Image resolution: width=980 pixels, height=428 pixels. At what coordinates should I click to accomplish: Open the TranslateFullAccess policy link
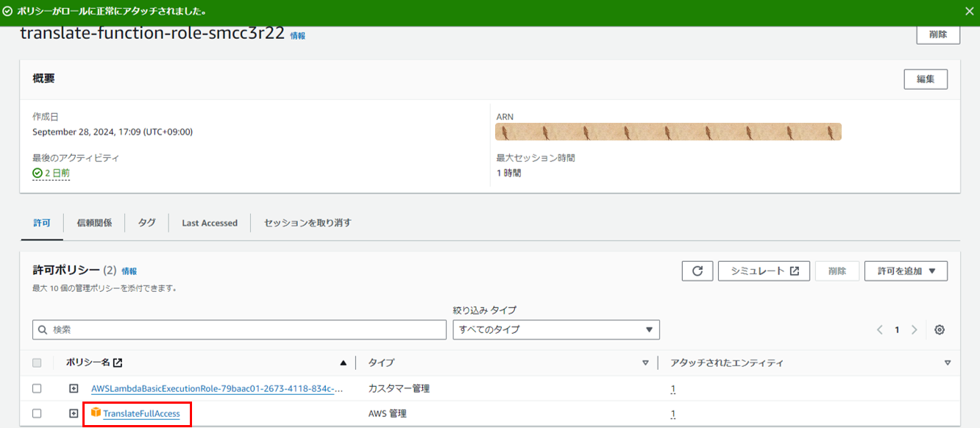[x=141, y=413]
